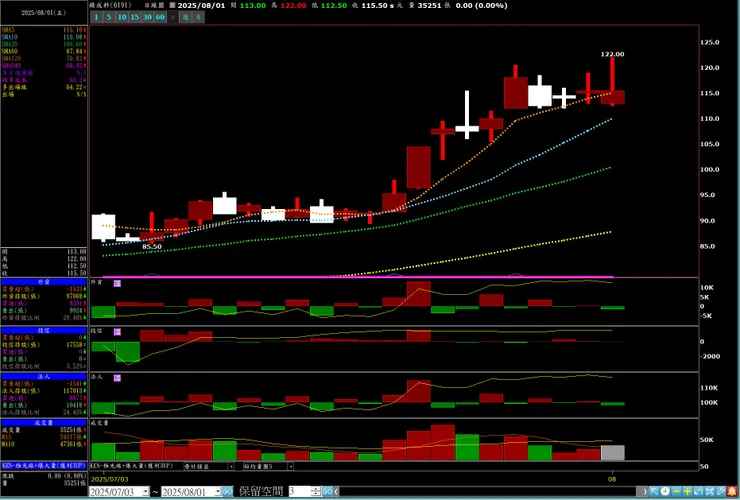The width and height of the screenshot is (740, 500).
Task: Click the 外資 chart title label
Action: click(97, 282)
